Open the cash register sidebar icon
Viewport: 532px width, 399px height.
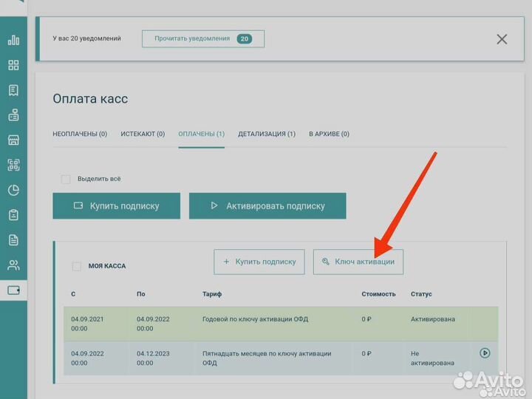(13, 115)
